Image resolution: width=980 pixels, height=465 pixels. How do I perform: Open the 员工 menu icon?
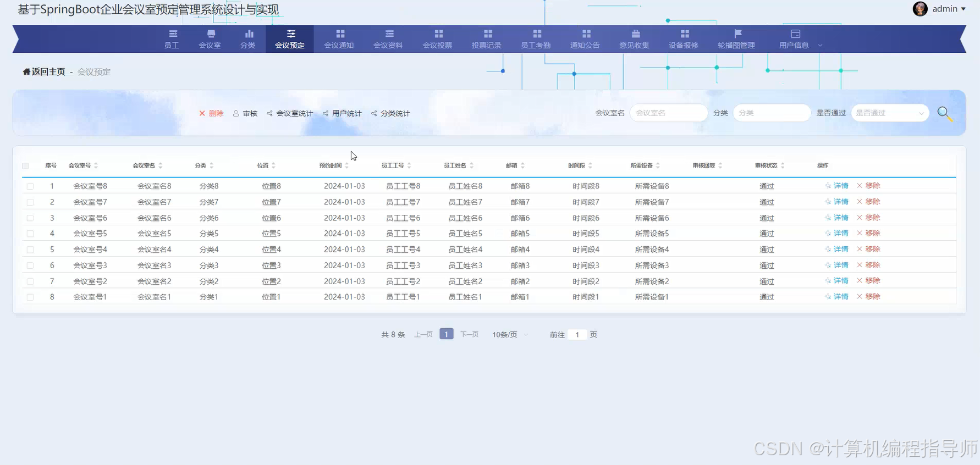coord(173,34)
